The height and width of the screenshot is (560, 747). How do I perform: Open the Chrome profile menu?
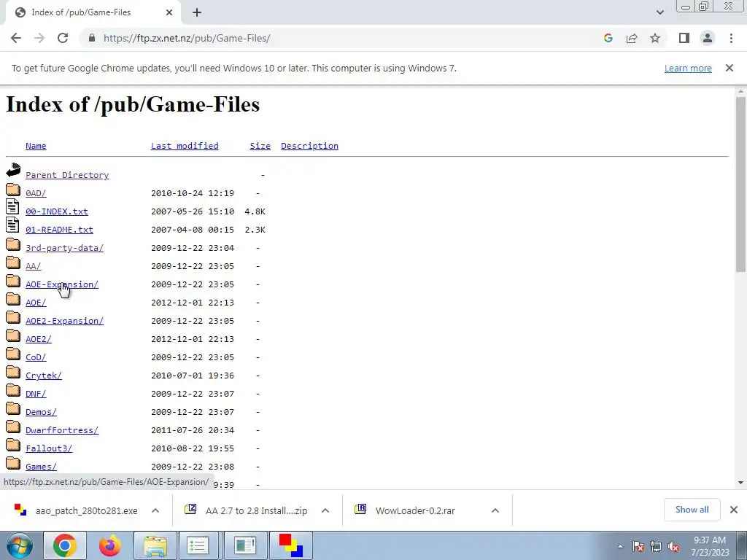coord(708,38)
